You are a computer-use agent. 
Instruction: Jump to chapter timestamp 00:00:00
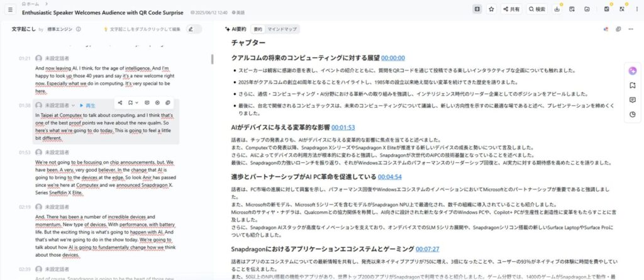pyautogui.click(x=392, y=58)
